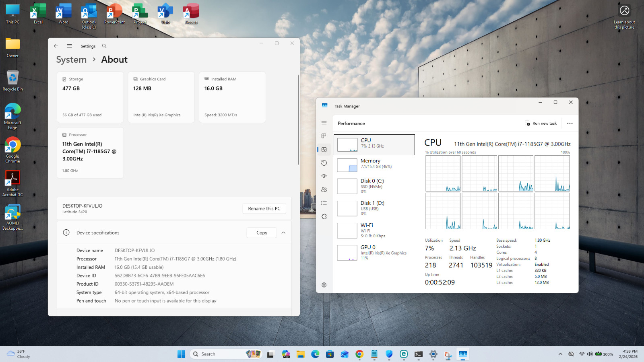Open Task Manager hamburger navigation menu
Viewport: 644px width, 362px height.
(x=324, y=123)
